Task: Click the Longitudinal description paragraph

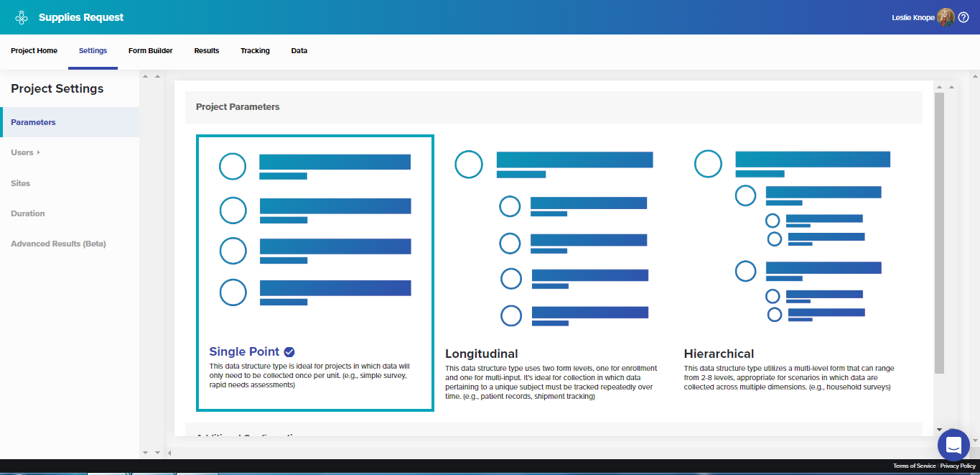Action: [x=550, y=382]
